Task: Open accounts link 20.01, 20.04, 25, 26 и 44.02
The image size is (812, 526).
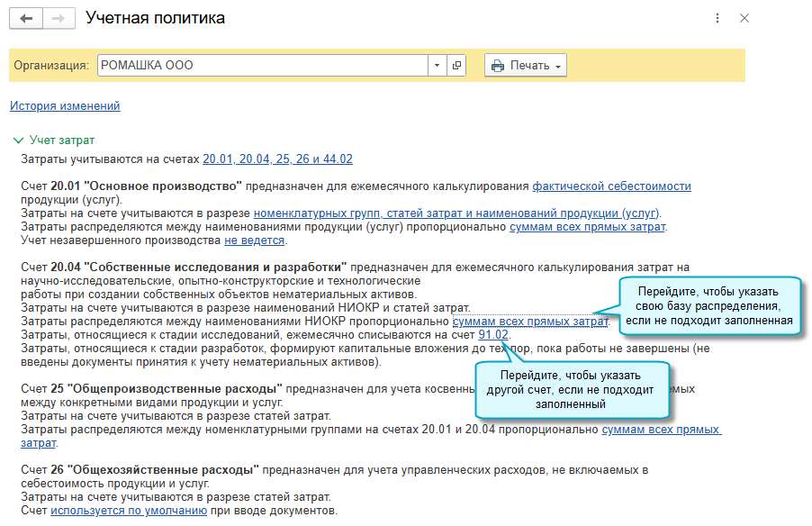Action: (x=277, y=159)
